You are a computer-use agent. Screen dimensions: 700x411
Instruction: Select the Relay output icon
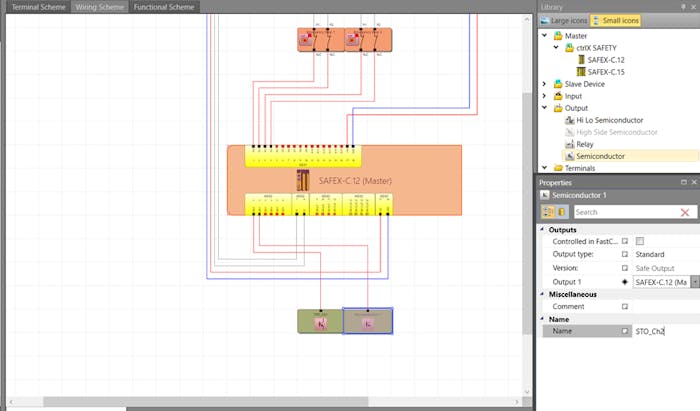(569, 144)
